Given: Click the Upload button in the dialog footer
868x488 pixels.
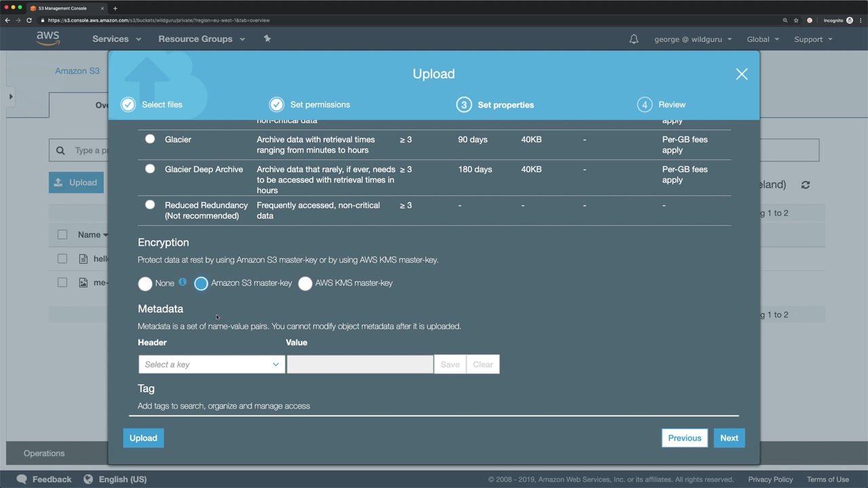Looking at the screenshot, I should click(143, 438).
